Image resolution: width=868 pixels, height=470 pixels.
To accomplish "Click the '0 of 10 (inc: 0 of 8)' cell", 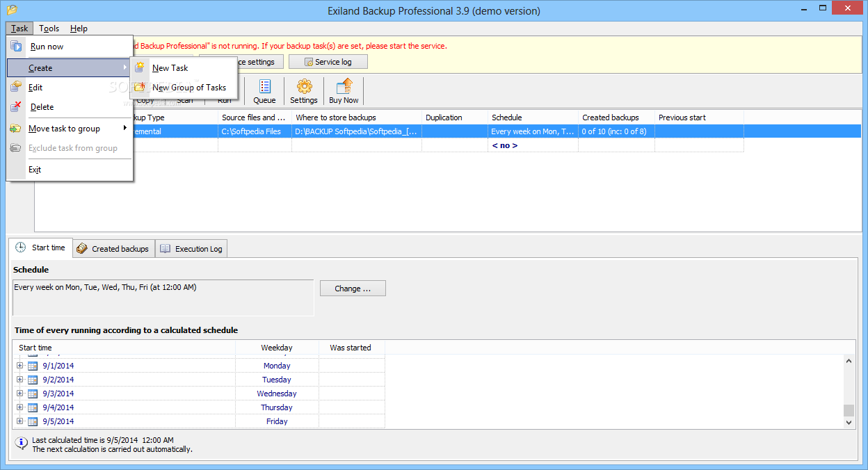I will 616,131.
